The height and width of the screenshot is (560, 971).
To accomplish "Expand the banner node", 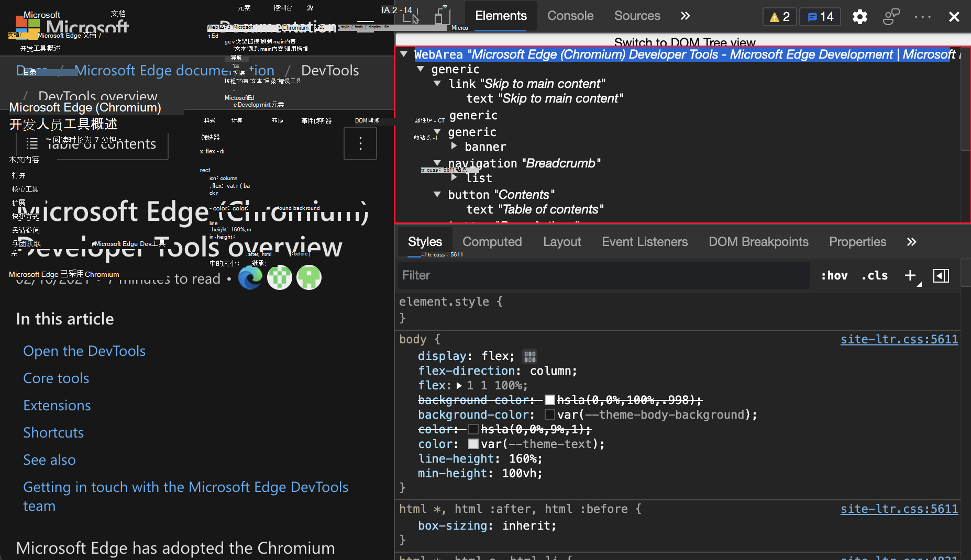I will pyautogui.click(x=454, y=146).
